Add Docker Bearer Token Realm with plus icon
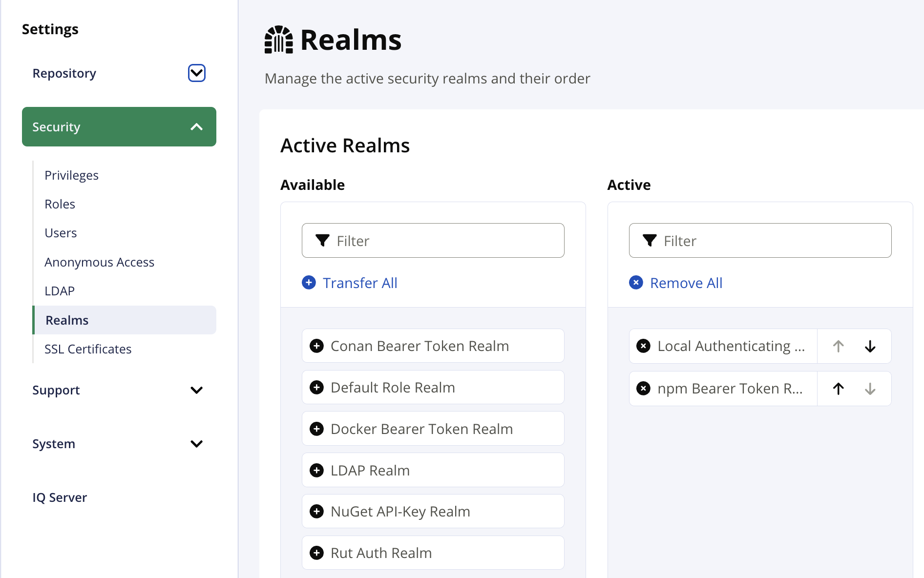Image resolution: width=924 pixels, height=578 pixels. [317, 429]
